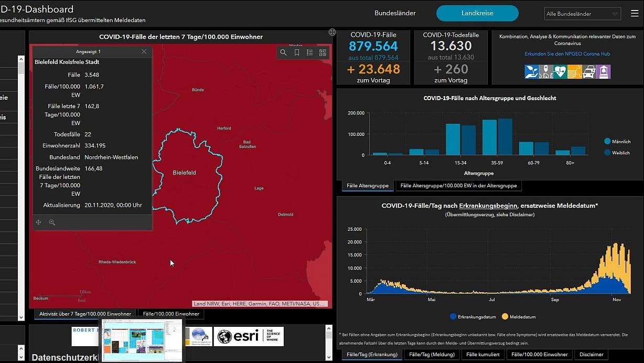The width and height of the screenshot is (644, 363).
Task: Click the taskbar window preview thumbnail
Action: [x=142, y=339]
